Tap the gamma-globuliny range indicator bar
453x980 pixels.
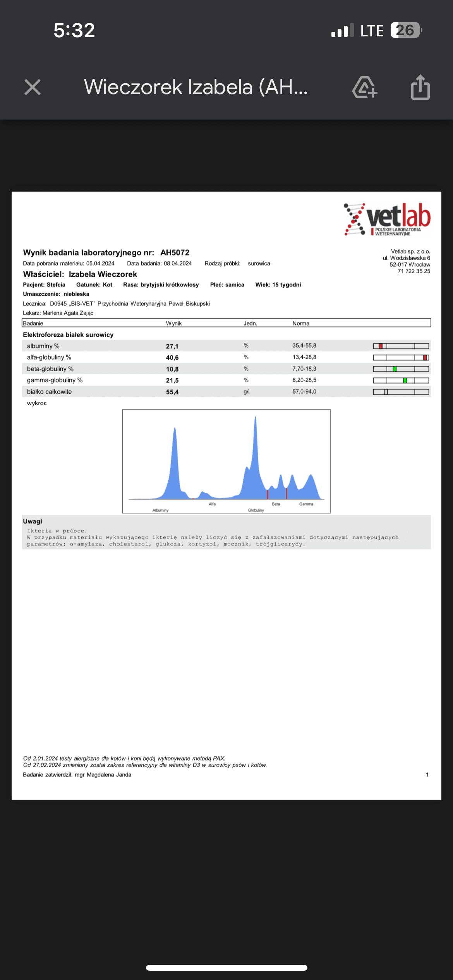401,380
